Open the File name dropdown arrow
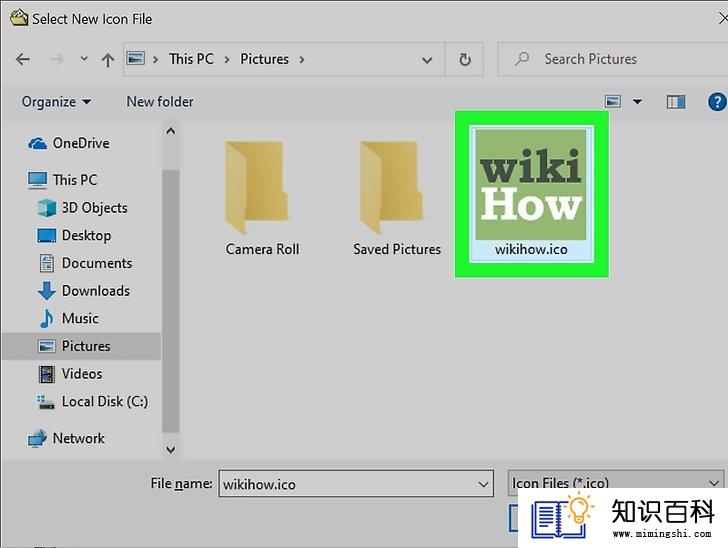The image size is (728, 548). [483, 485]
